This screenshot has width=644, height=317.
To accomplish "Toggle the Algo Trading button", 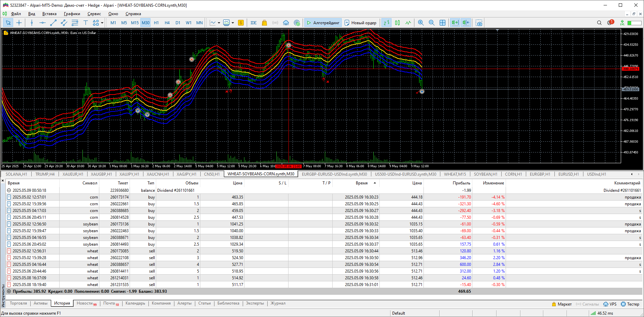I will click(323, 23).
